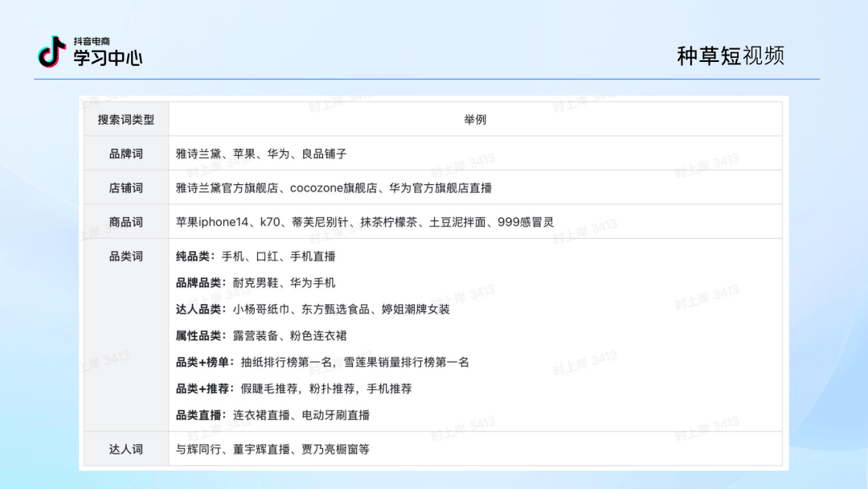Image resolution: width=868 pixels, height=489 pixels.
Task: Click the 苹果iphone14 product example line
Action: point(365,222)
